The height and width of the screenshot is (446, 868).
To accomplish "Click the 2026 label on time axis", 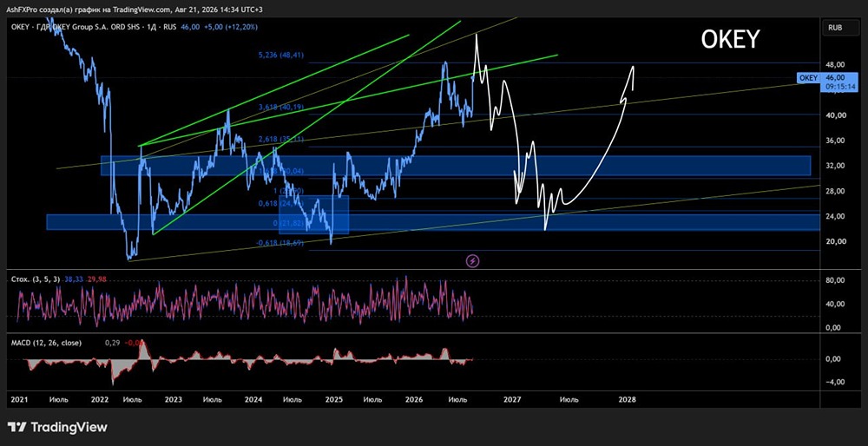I will coord(414,399).
